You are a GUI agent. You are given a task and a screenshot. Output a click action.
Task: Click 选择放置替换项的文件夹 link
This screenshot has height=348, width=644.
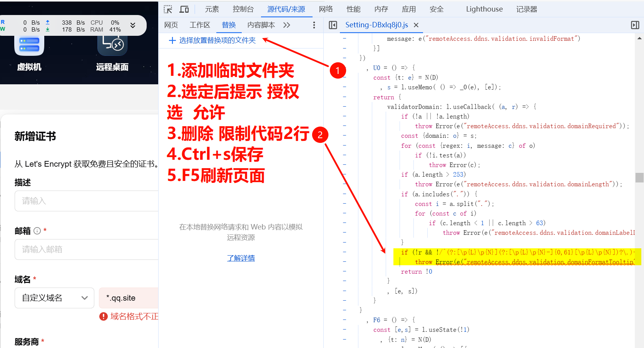[x=217, y=40]
